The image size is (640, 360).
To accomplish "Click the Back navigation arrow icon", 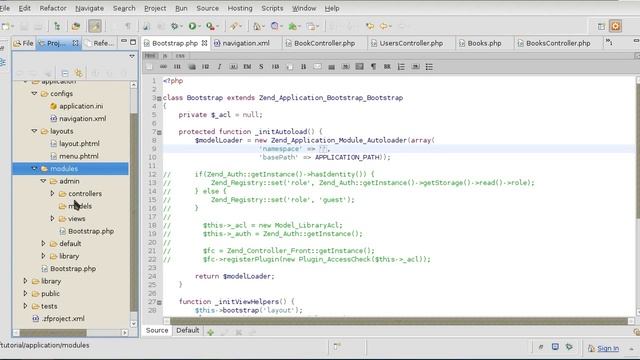I will pyautogui.click(x=384, y=27).
